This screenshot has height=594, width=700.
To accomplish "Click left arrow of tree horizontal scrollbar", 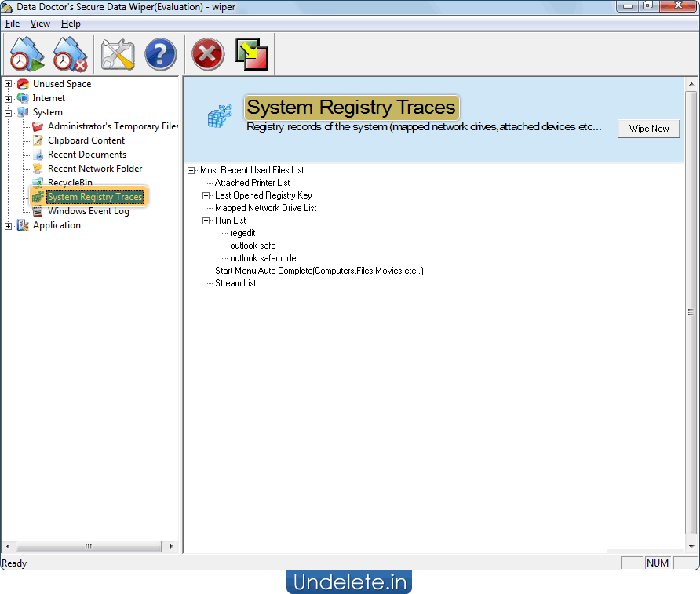I will pos(8,546).
